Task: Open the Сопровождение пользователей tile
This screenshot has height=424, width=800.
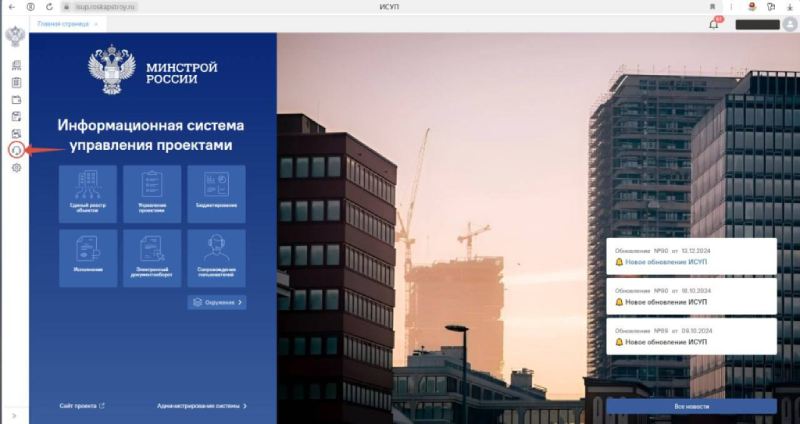Action: point(216,258)
